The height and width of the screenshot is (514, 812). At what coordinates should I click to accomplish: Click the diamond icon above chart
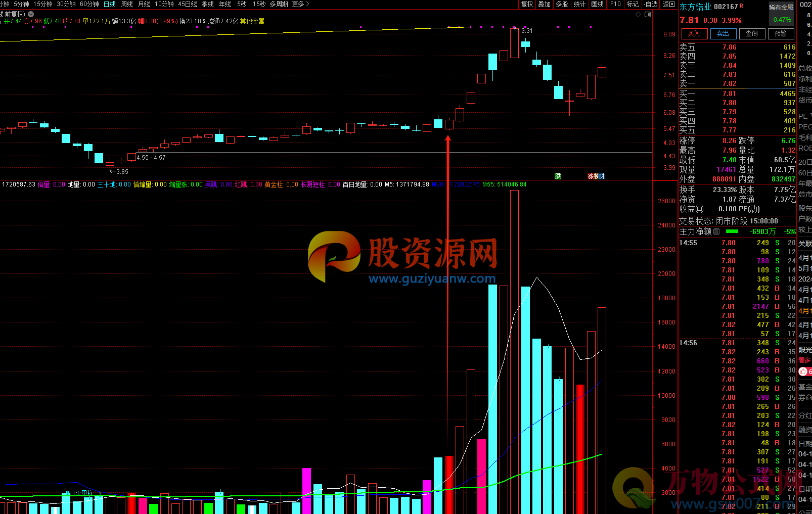(x=638, y=14)
